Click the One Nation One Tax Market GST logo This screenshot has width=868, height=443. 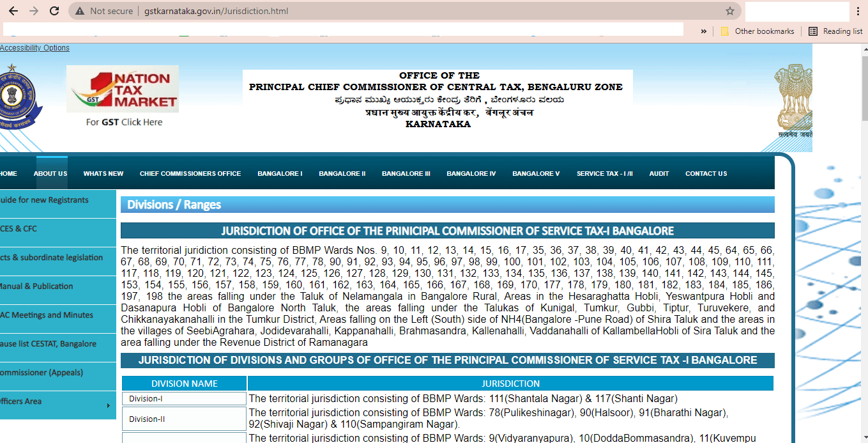click(x=123, y=88)
